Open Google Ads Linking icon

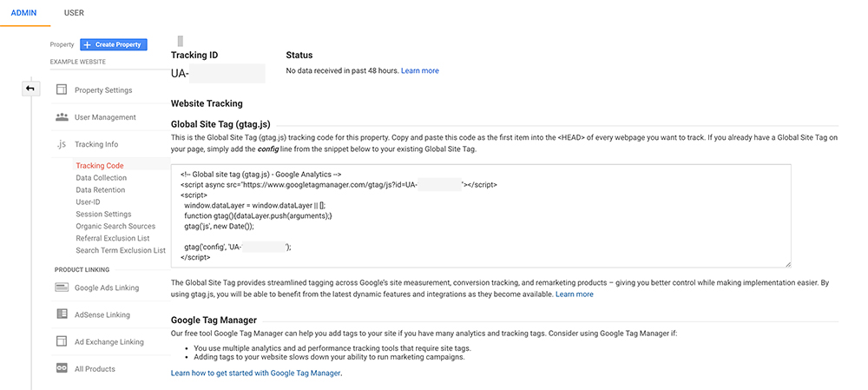(62, 288)
